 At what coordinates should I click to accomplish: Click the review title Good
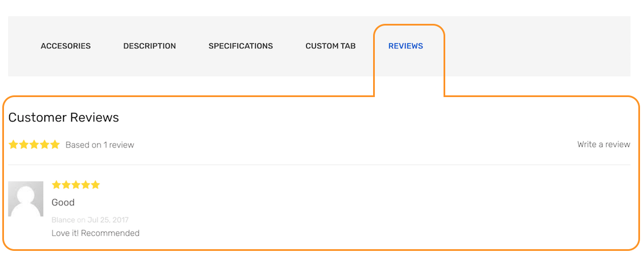pyautogui.click(x=63, y=202)
